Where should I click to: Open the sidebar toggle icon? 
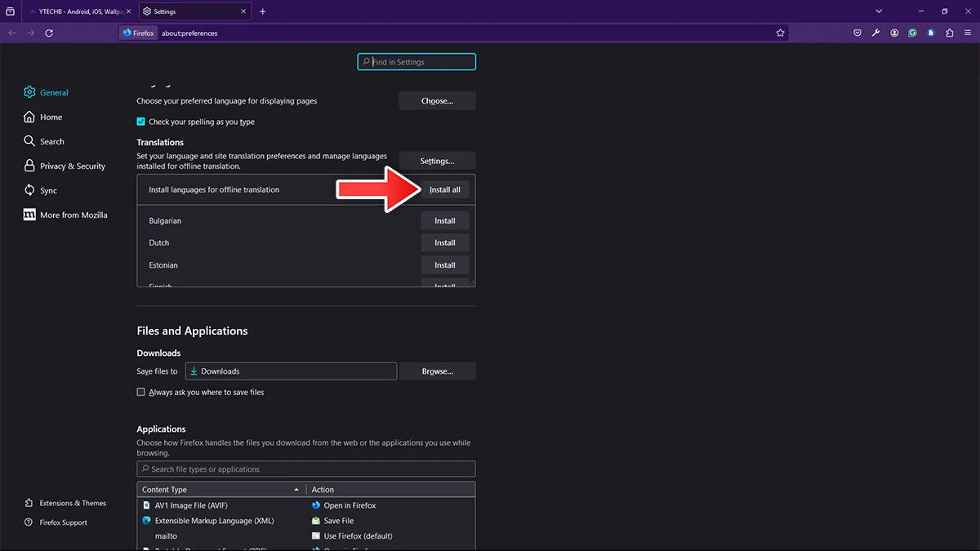pos(9,11)
